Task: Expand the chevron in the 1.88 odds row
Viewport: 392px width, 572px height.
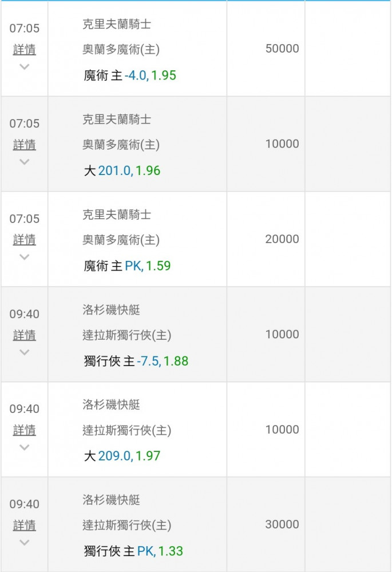Action: coord(25,352)
